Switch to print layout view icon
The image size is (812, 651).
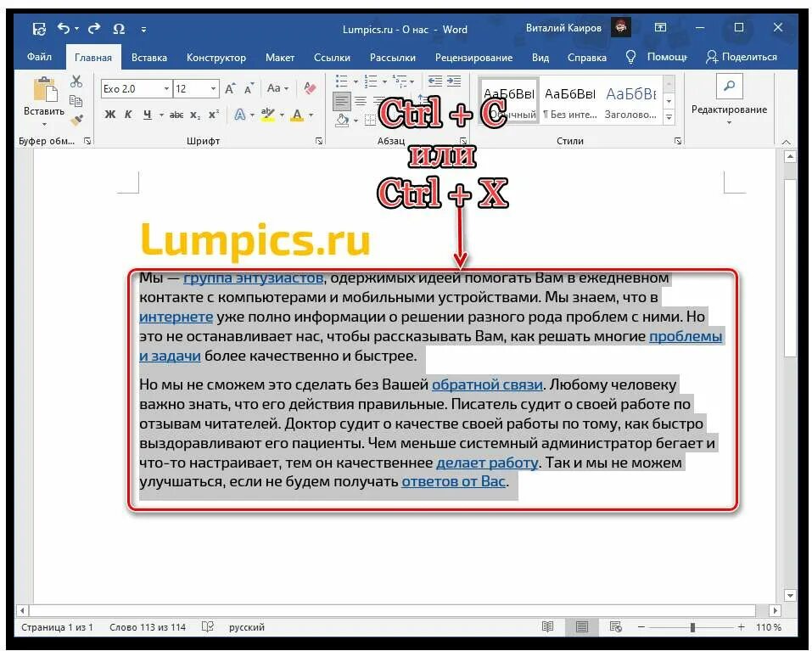coord(582,626)
